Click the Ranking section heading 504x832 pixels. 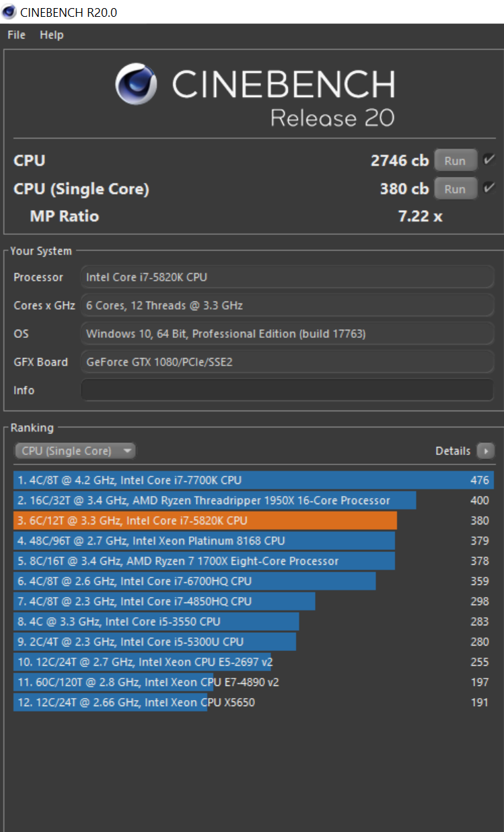32,427
